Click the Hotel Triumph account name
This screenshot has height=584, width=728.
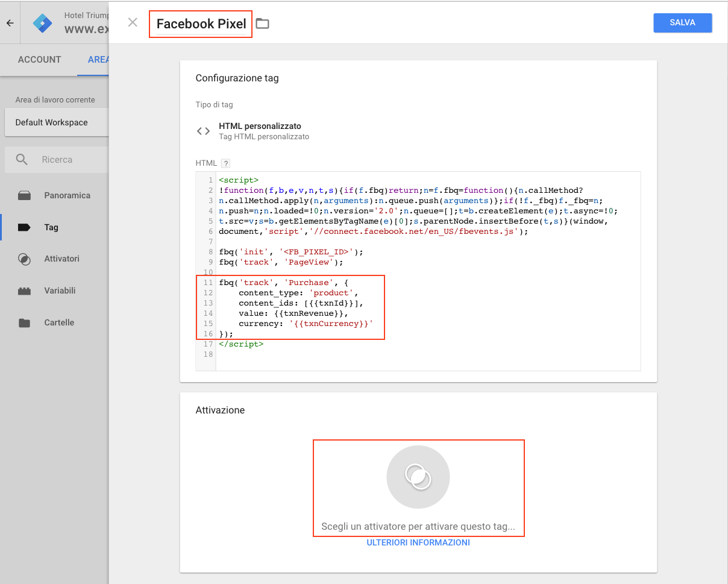pyautogui.click(x=86, y=15)
